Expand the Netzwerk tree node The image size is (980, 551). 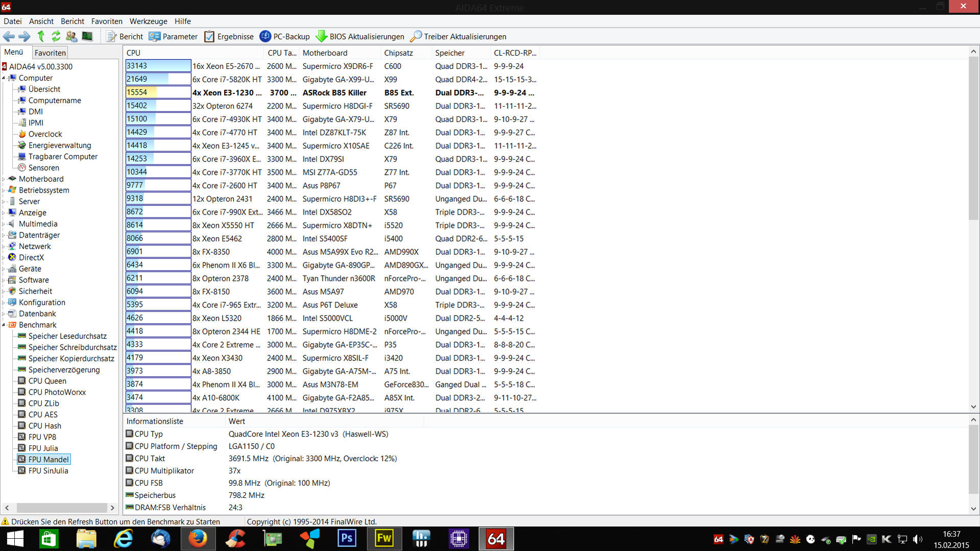(4, 247)
